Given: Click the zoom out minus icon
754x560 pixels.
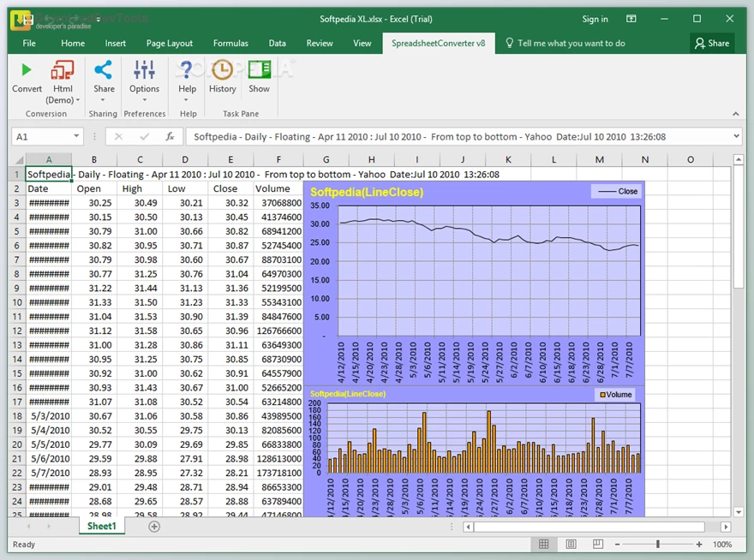Looking at the screenshot, I should click(x=618, y=544).
